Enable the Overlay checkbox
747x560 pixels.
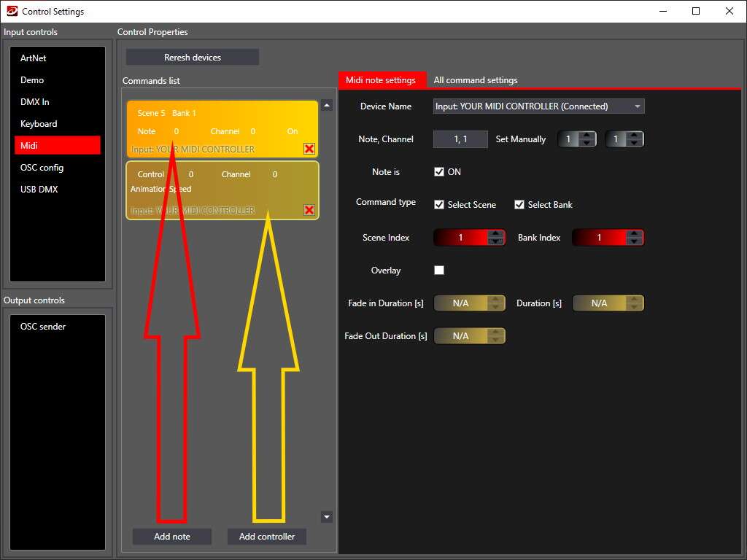pyautogui.click(x=439, y=270)
